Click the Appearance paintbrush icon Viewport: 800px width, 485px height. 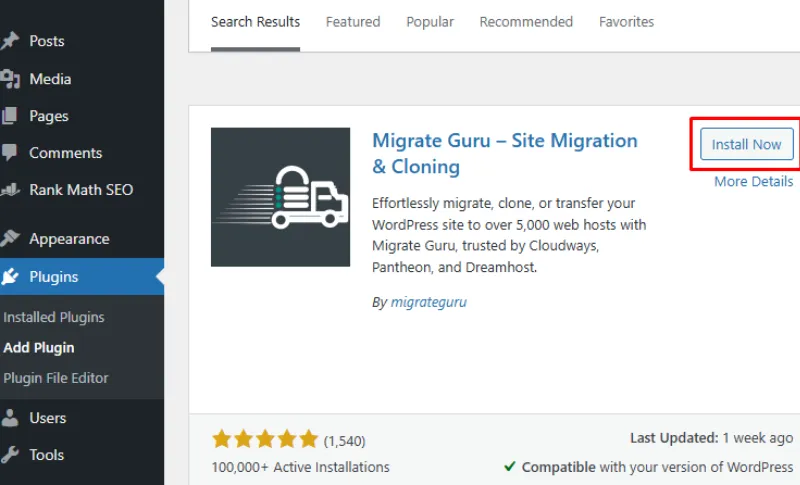10,238
